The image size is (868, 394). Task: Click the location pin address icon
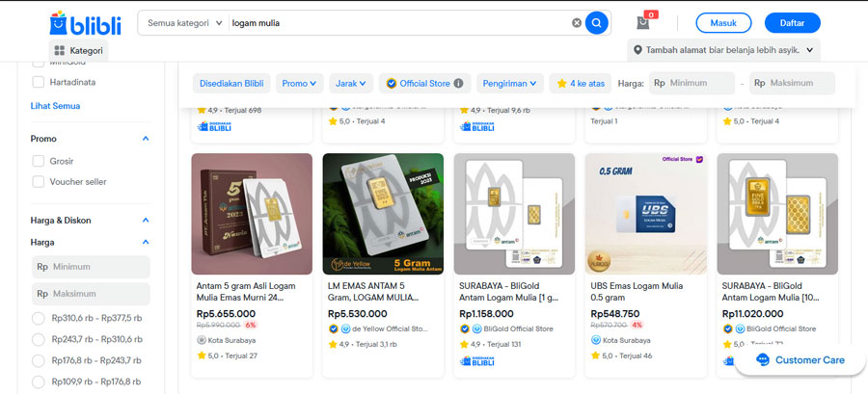[639, 50]
